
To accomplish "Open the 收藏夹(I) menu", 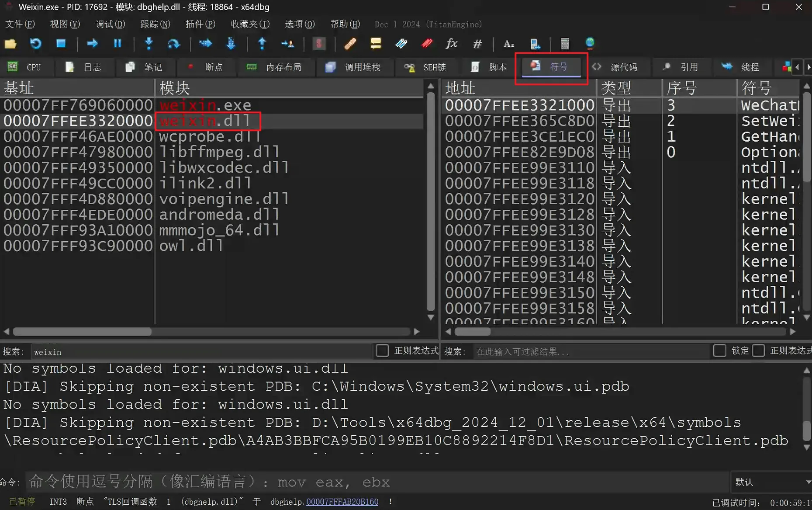I will click(x=250, y=24).
